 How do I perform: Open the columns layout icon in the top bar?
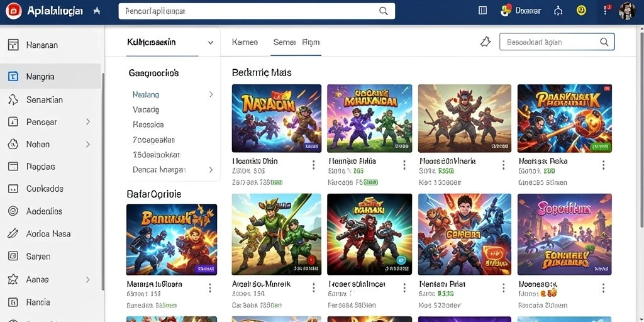click(482, 11)
